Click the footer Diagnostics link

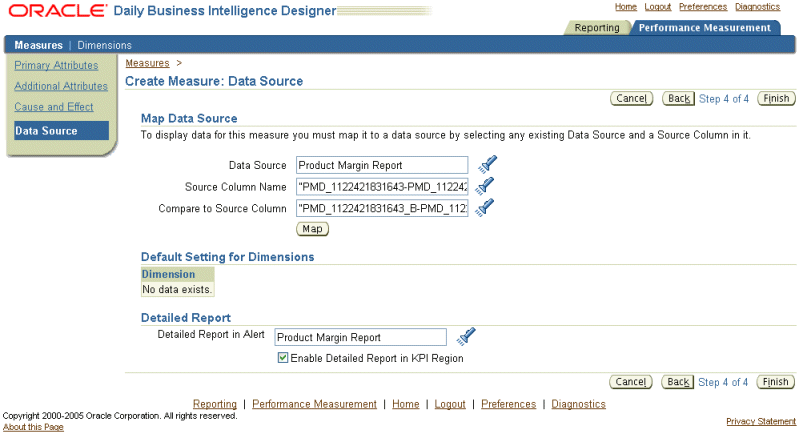(578, 404)
